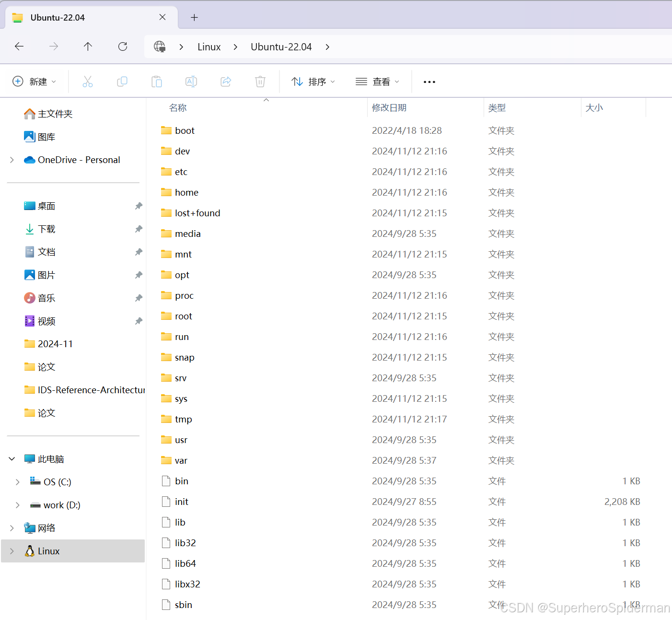The image size is (672, 620).
Task: Open chevron dropdown after Ubuntu-22.04 breadcrumb
Action: pyautogui.click(x=327, y=47)
